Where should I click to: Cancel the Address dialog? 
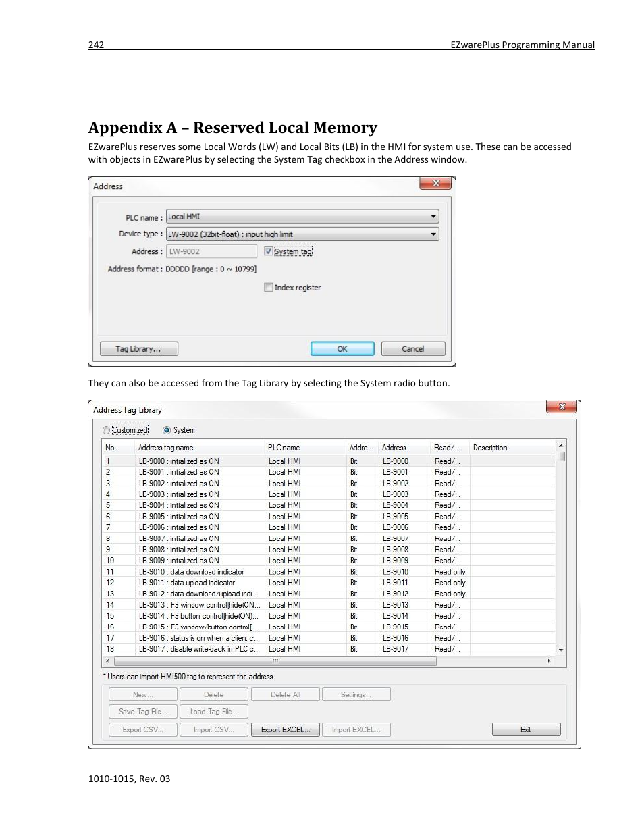click(413, 349)
